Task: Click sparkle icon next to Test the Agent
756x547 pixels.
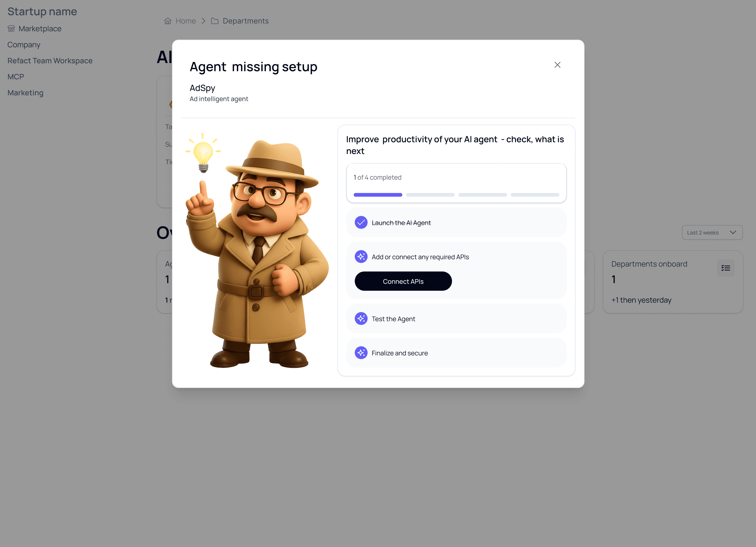Action: (361, 319)
